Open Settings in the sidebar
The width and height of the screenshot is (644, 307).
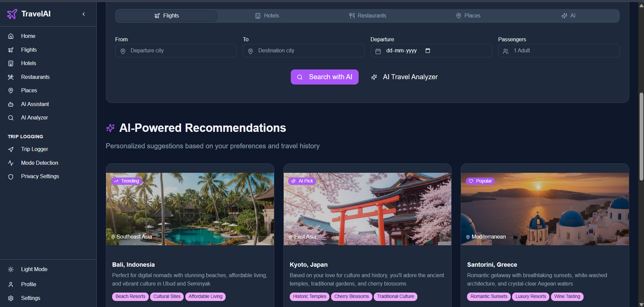pyautogui.click(x=48, y=298)
